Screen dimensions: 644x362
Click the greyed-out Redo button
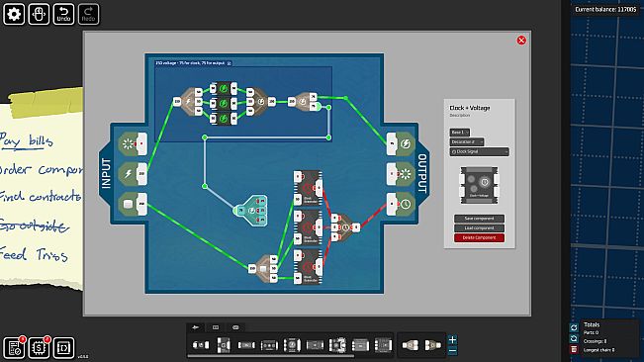(88, 15)
